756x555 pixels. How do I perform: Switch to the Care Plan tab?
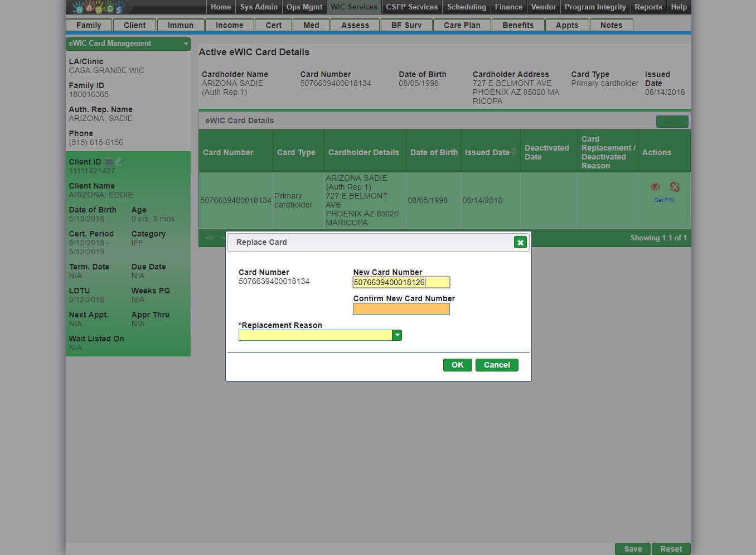(x=462, y=25)
